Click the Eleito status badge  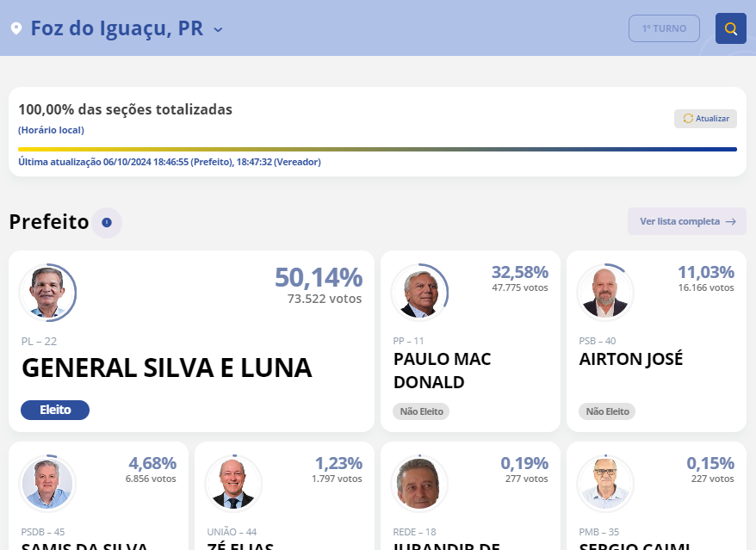pos(55,411)
